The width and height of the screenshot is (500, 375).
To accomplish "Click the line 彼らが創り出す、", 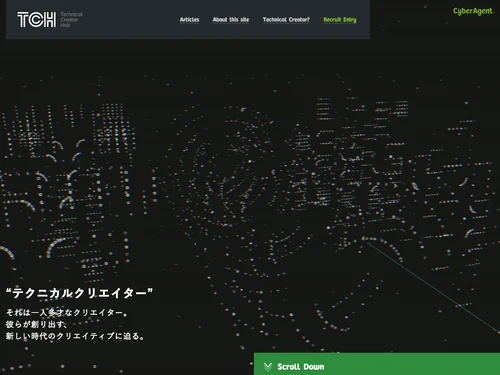I will click(37, 324).
